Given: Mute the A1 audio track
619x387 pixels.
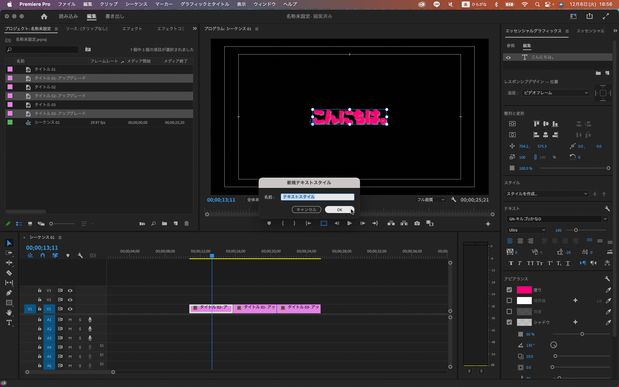Looking at the screenshot, I should [x=70, y=319].
